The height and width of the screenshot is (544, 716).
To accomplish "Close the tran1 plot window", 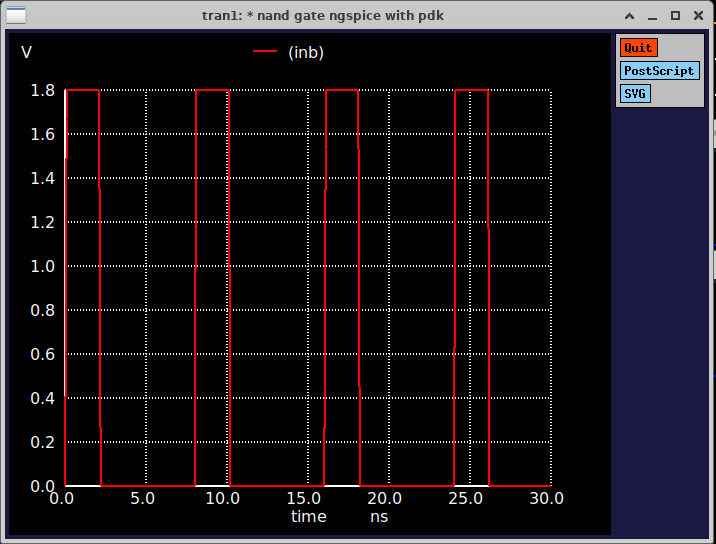I will [x=697, y=16].
